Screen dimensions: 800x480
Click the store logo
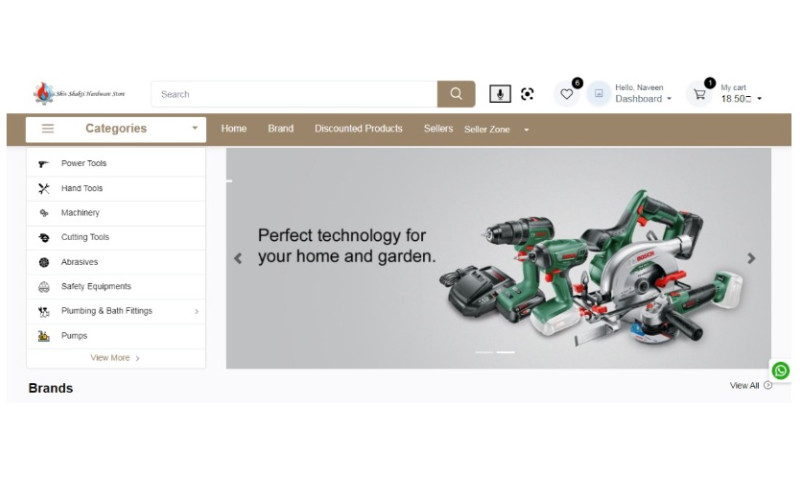click(79, 94)
